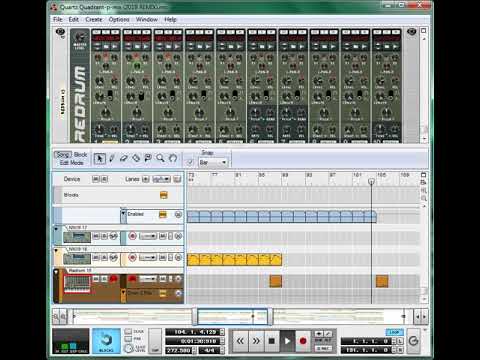Collapse the Redrum 15 track
Viewport: 480px width, 360px height.
(56, 272)
